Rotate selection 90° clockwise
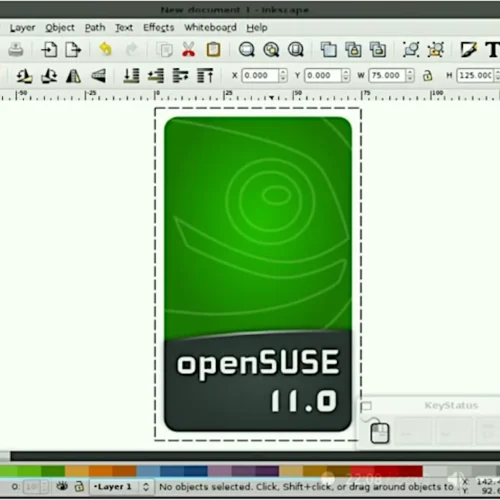500x500 pixels. pos(49,76)
